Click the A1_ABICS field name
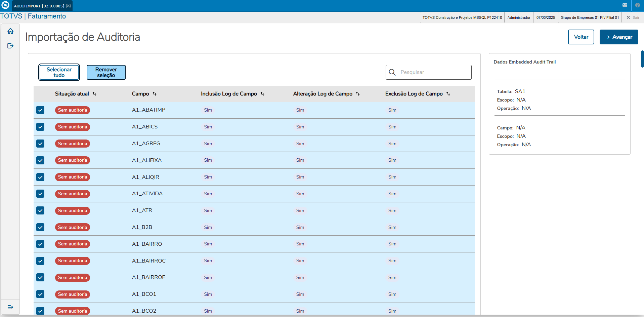Image resolution: width=644 pixels, height=317 pixels. pyautogui.click(x=145, y=127)
